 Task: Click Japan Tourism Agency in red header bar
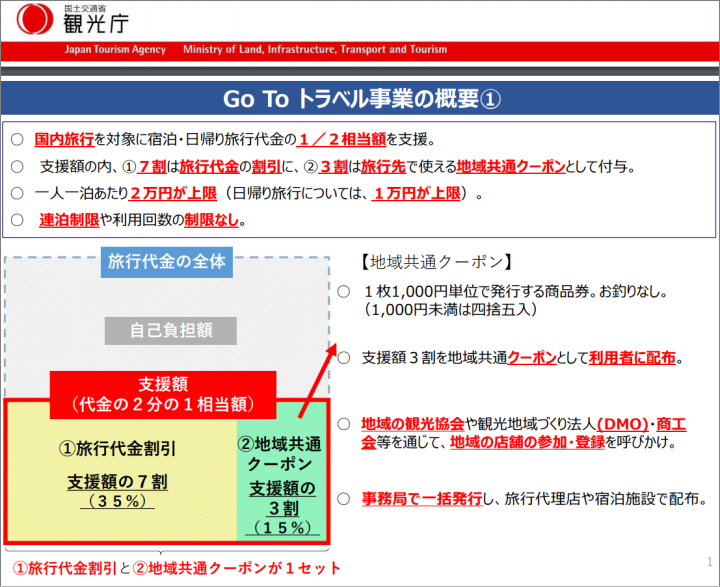click(115, 50)
